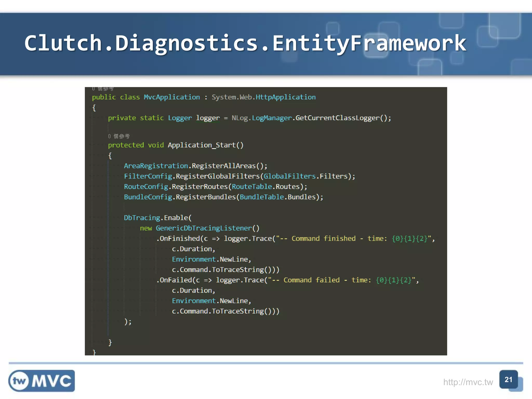
Task: Click the slide title Clutch.Diagnostics.EntityFramework
Action: 245,43
